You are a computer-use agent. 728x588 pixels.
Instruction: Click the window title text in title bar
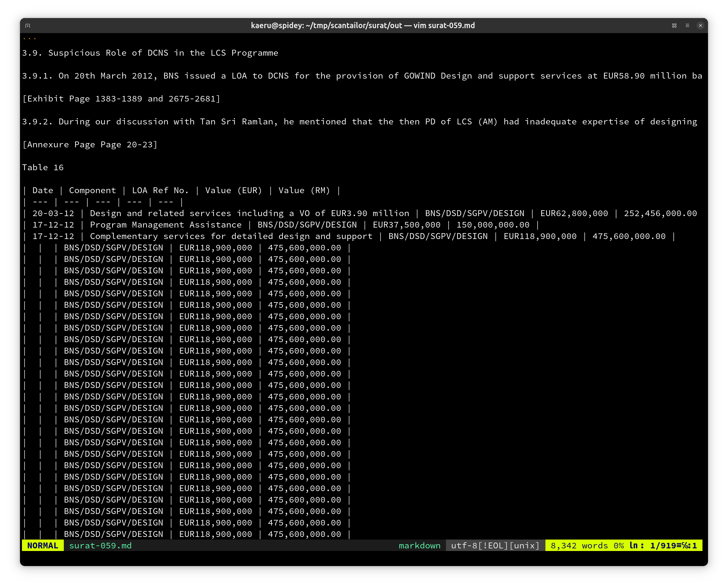point(363,26)
